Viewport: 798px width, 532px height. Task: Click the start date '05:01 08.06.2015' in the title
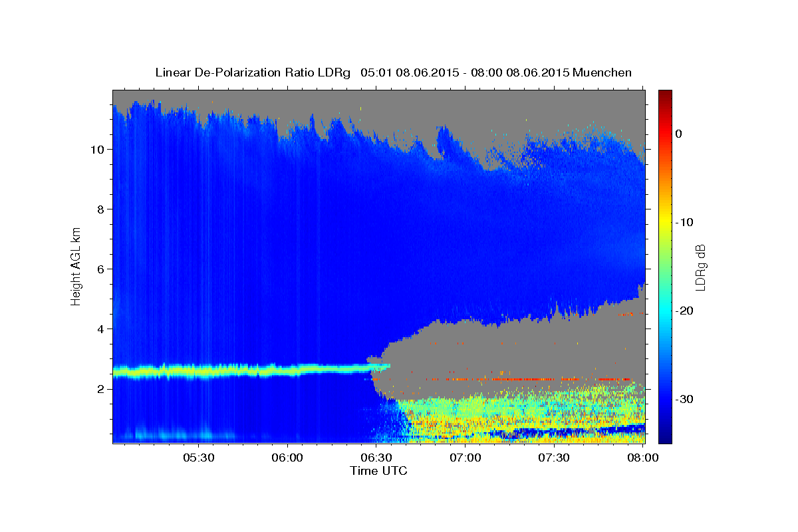coord(410,72)
